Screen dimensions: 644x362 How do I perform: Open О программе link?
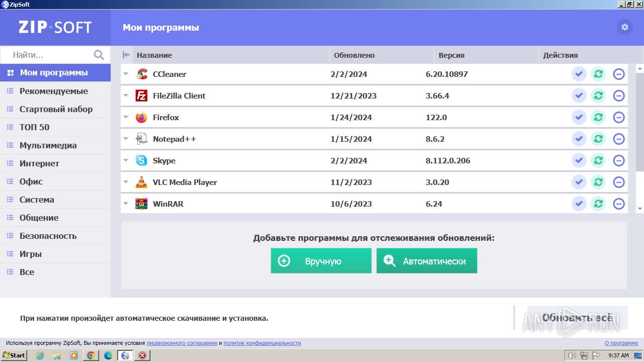click(621, 343)
